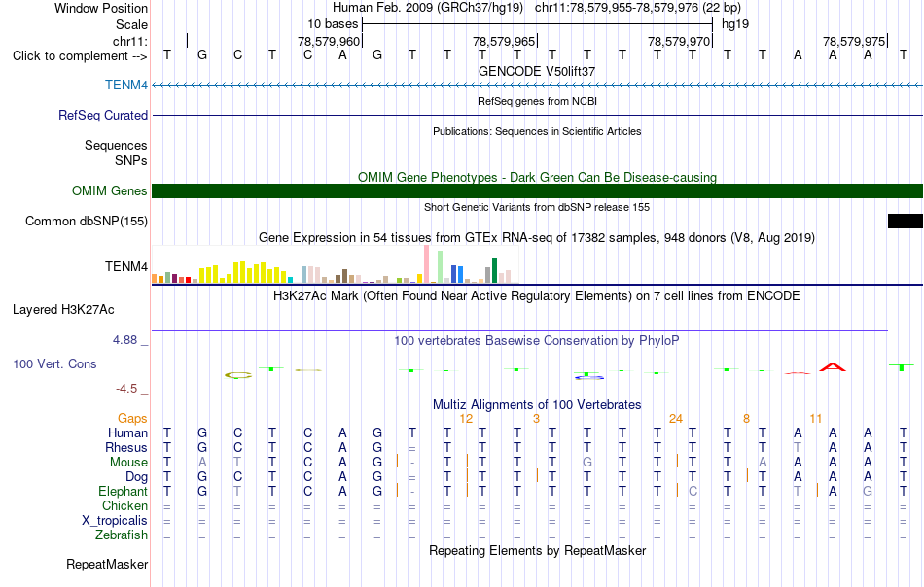The height and width of the screenshot is (587, 924).
Task: Click the PhyloP -4.5 lower value
Action: click(126, 389)
